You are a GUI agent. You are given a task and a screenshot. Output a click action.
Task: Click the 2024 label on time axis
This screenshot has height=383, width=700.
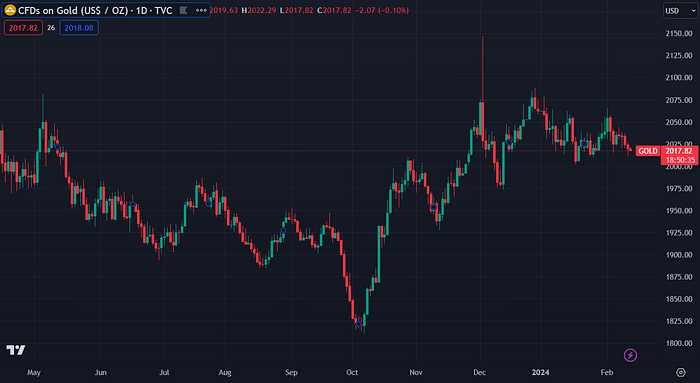coord(540,372)
